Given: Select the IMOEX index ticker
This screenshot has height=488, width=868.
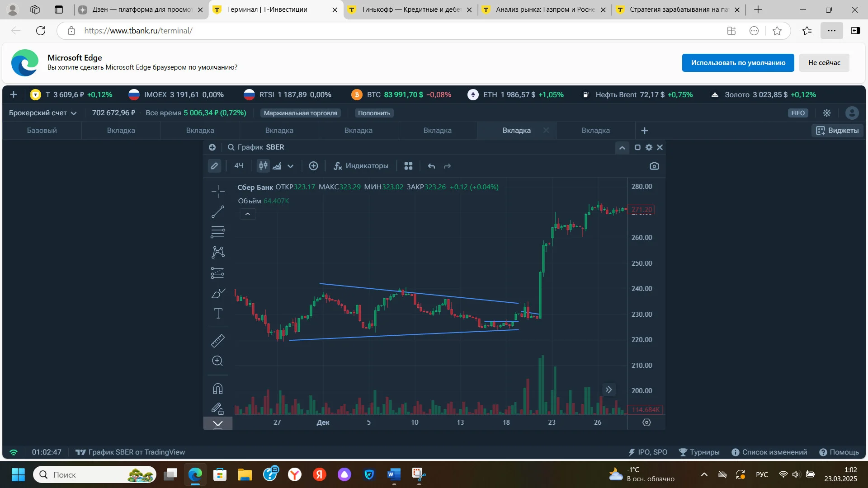Looking at the screenshot, I should pos(176,95).
